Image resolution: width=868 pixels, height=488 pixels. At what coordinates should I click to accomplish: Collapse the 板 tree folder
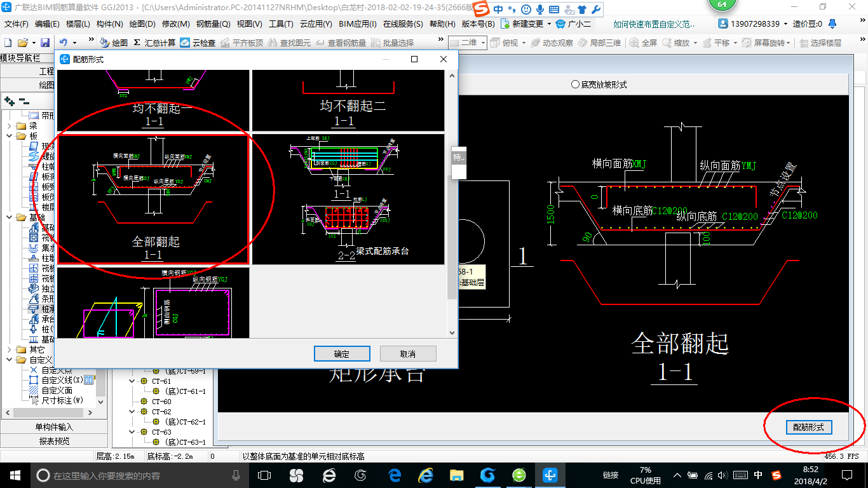[x=9, y=136]
